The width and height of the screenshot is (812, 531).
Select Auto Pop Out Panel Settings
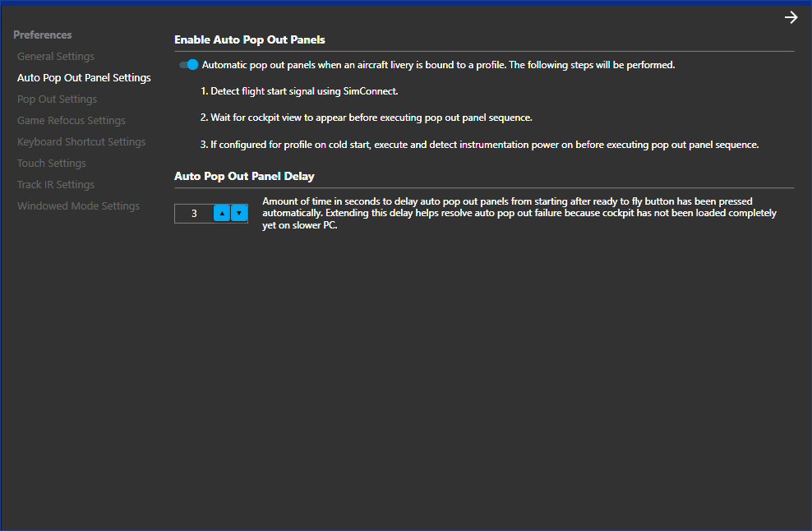point(84,78)
